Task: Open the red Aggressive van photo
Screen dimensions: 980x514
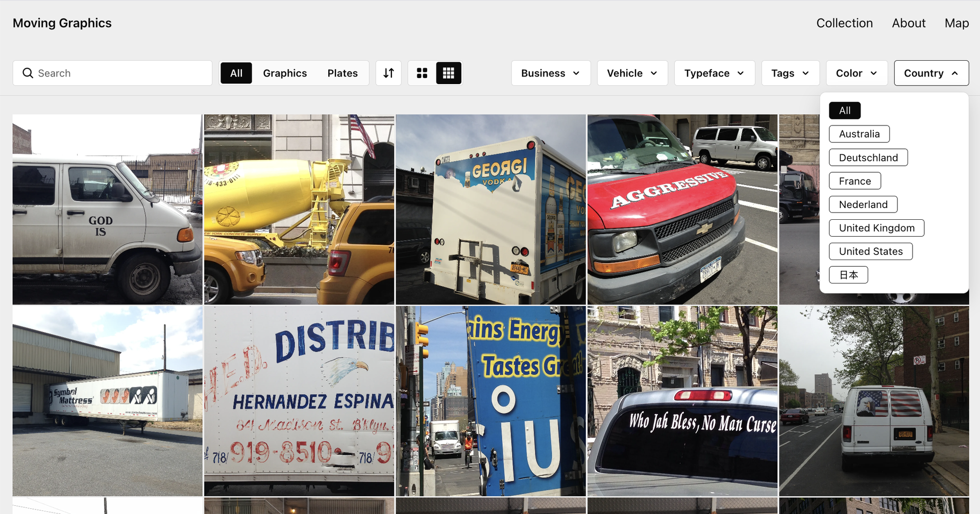Action: pos(682,209)
